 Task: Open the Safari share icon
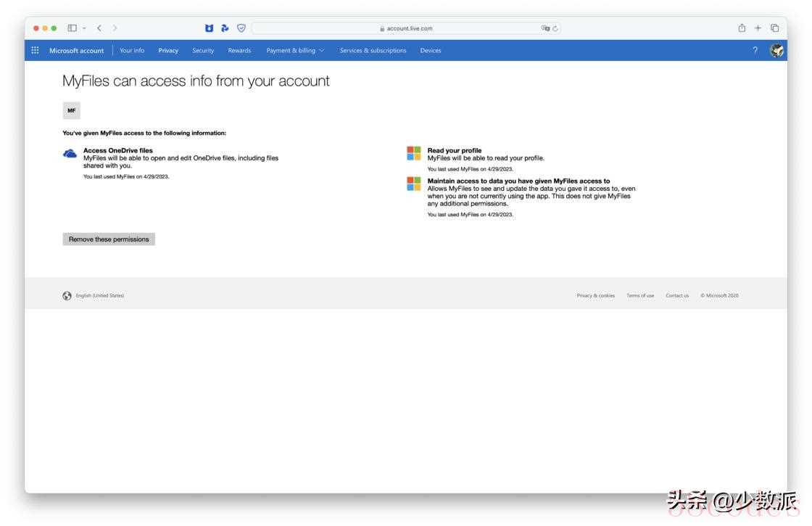coord(742,28)
